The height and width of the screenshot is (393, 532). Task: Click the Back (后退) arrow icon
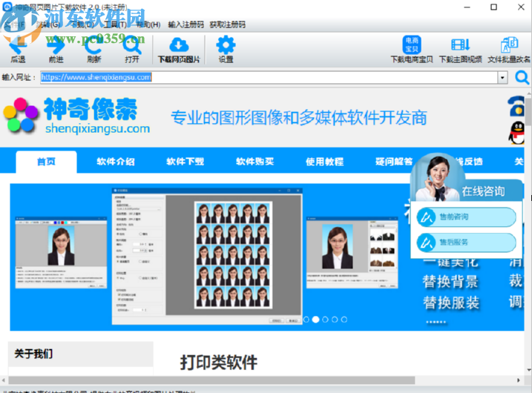click(x=18, y=45)
